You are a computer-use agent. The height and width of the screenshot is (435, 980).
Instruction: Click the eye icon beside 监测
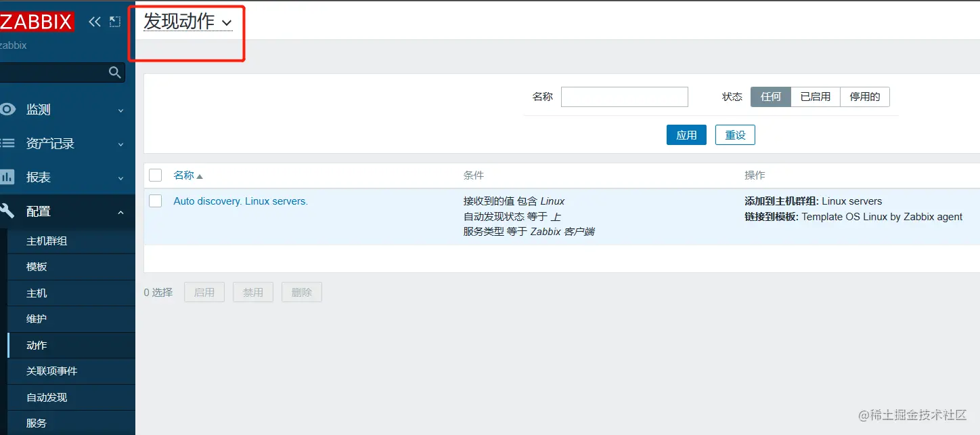click(7, 109)
